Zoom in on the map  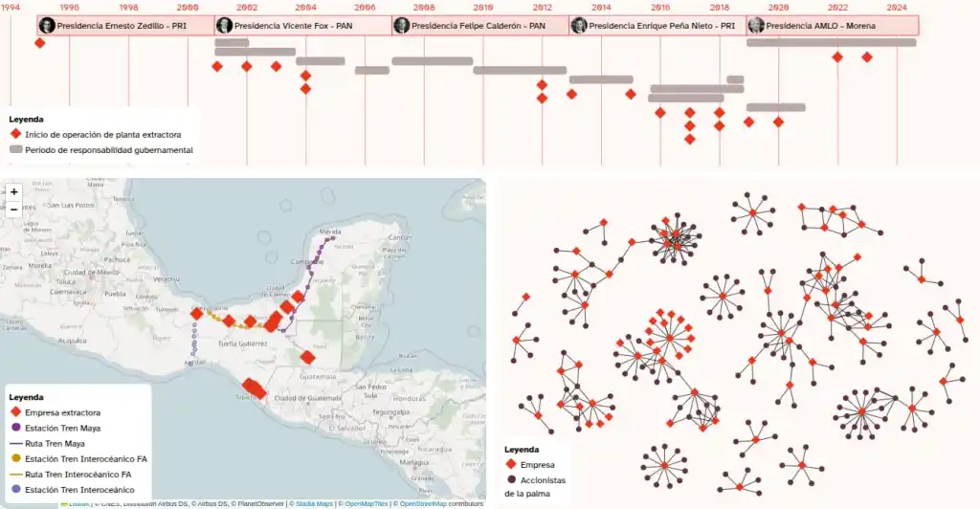point(14,191)
